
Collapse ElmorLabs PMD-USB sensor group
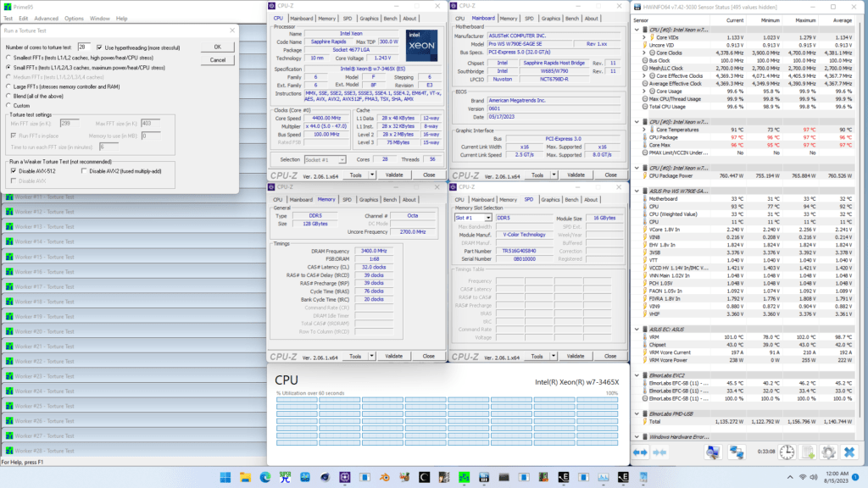pos(637,413)
